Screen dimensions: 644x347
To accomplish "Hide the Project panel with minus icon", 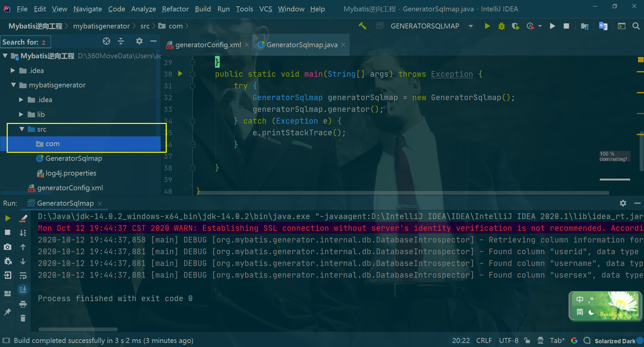I will (154, 41).
